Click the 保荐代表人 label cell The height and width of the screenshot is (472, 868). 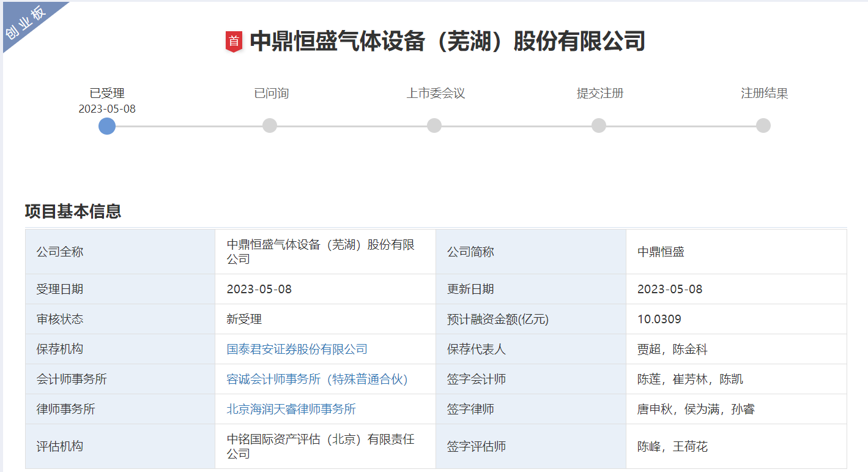531,349
